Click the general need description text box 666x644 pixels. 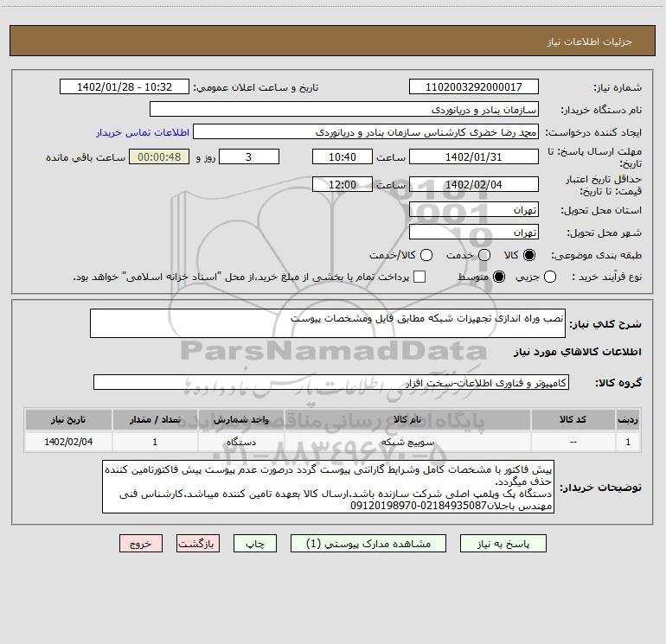point(328,323)
